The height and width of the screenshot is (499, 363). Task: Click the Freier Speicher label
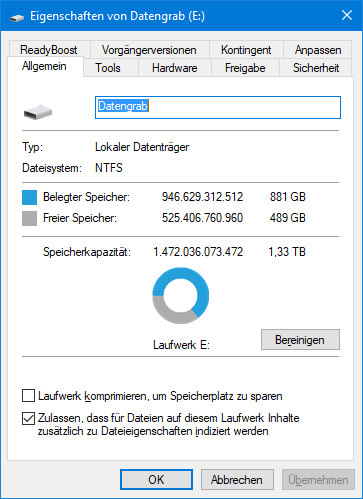coord(80,218)
